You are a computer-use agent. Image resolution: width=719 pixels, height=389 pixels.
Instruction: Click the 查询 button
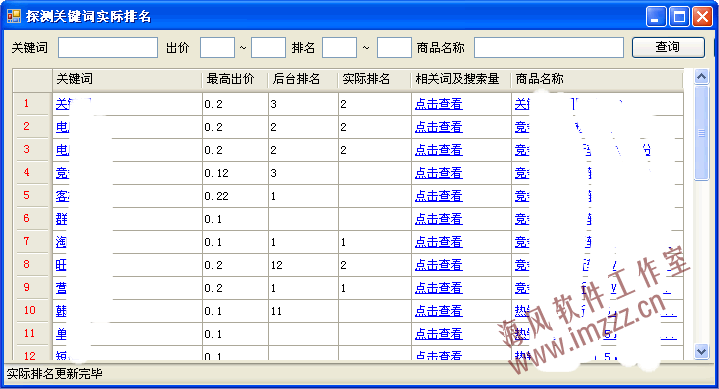point(668,47)
